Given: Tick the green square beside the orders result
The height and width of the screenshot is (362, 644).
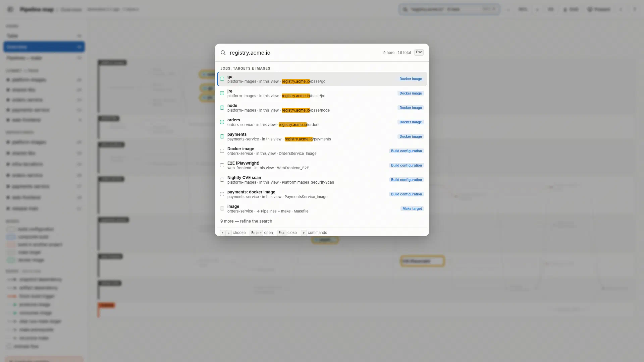Looking at the screenshot, I should click(222, 122).
